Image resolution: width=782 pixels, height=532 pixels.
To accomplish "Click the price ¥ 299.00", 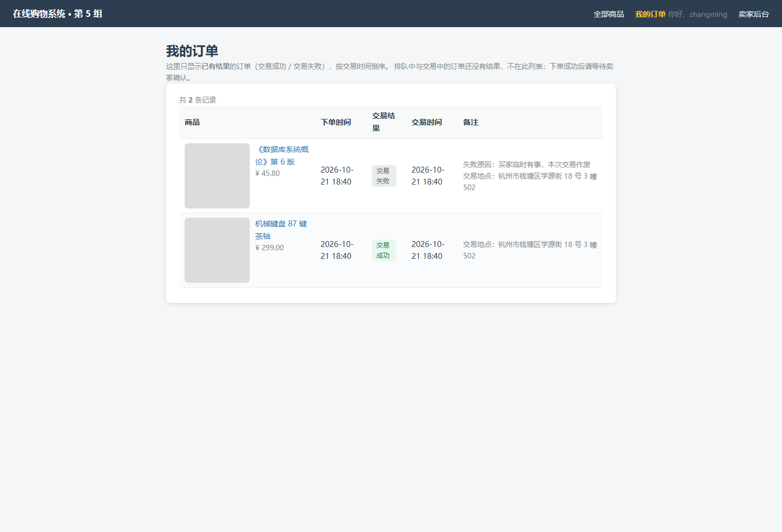I will pyautogui.click(x=269, y=248).
